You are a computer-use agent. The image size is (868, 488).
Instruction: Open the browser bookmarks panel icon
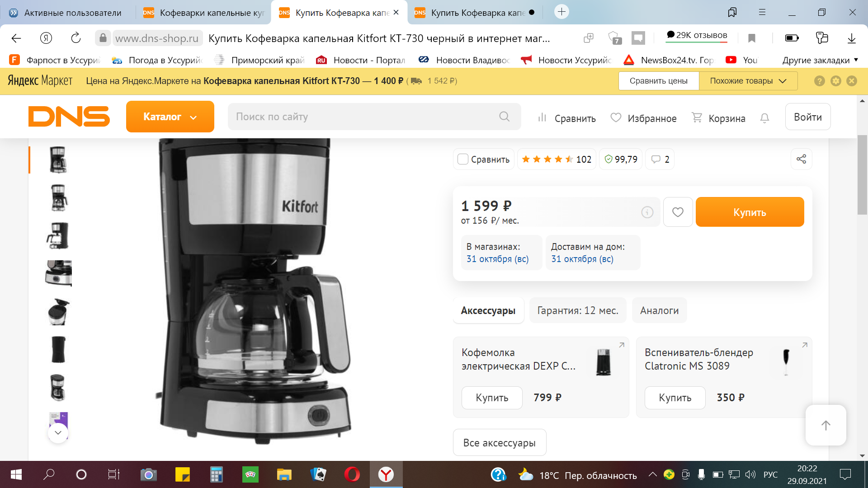[732, 12]
